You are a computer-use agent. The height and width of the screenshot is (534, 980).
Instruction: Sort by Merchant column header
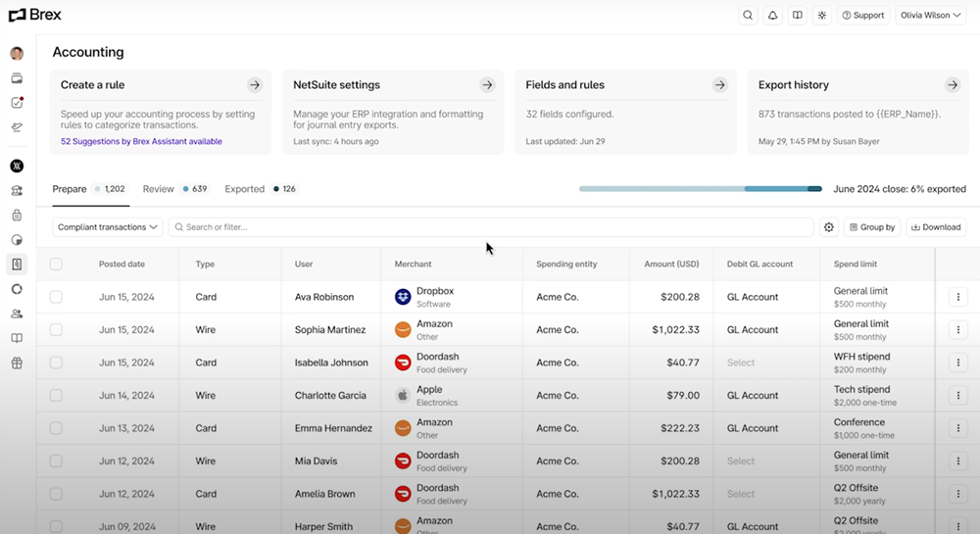(x=414, y=265)
